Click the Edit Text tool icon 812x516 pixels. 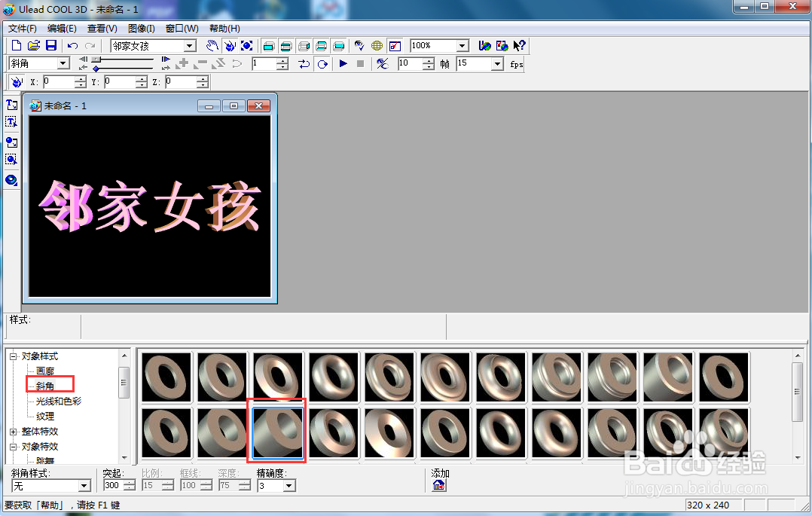click(11, 122)
